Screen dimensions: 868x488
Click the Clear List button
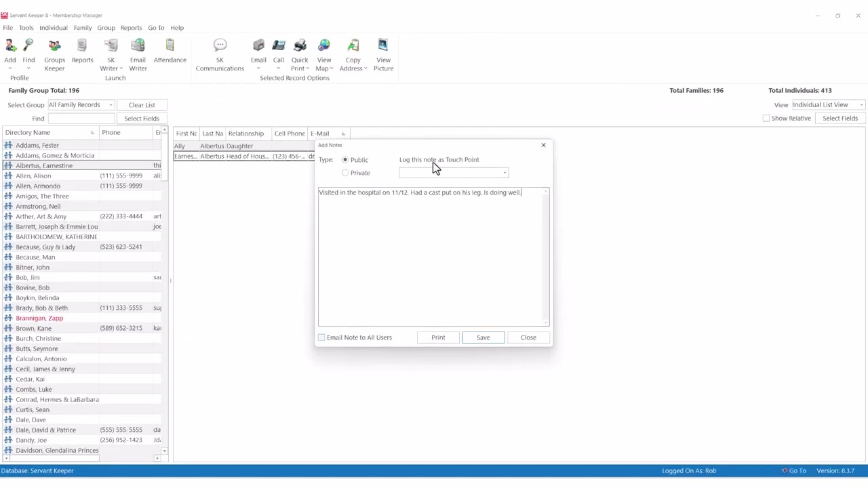click(x=142, y=105)
